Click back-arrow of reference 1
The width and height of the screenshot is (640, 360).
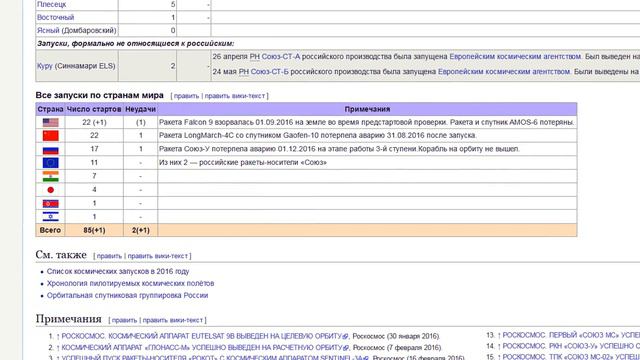[58, 336]
